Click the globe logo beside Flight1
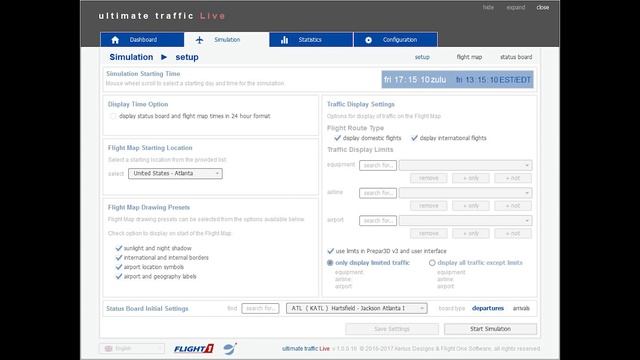The height and width of the screenshot is (360, 640). (x=230, y=349)
